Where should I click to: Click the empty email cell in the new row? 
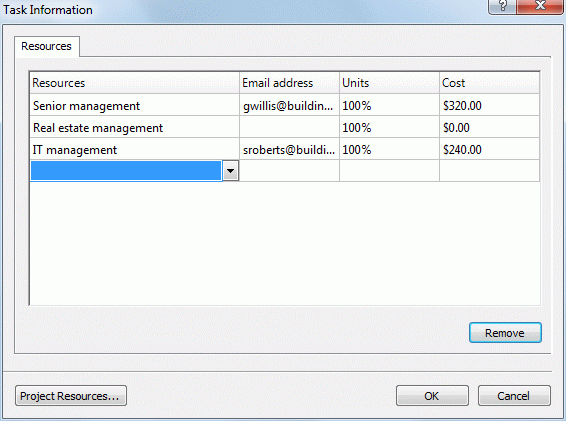click(289, 171)
